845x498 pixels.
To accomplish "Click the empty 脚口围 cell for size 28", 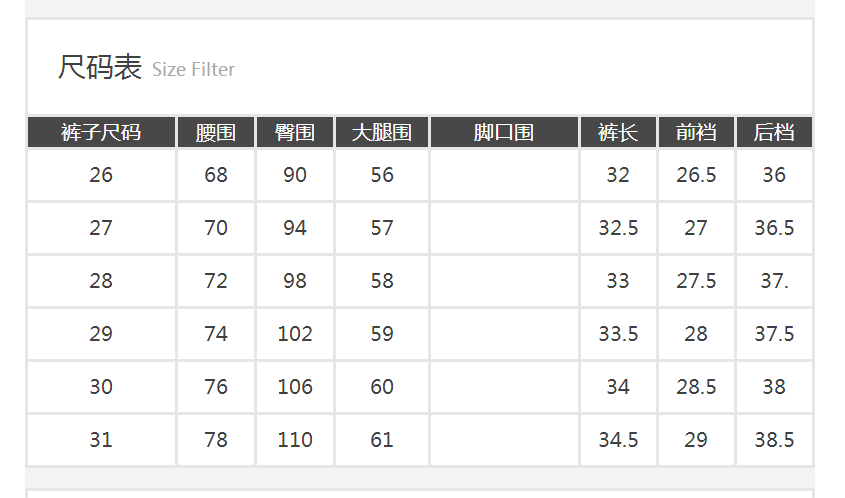I will coord(504,281).
